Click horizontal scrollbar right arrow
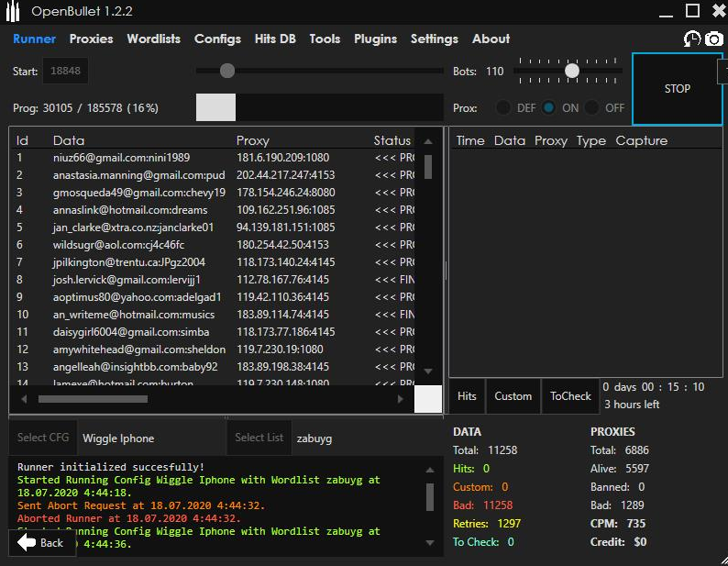Screen dimensions: 728x566 (400, 399)
